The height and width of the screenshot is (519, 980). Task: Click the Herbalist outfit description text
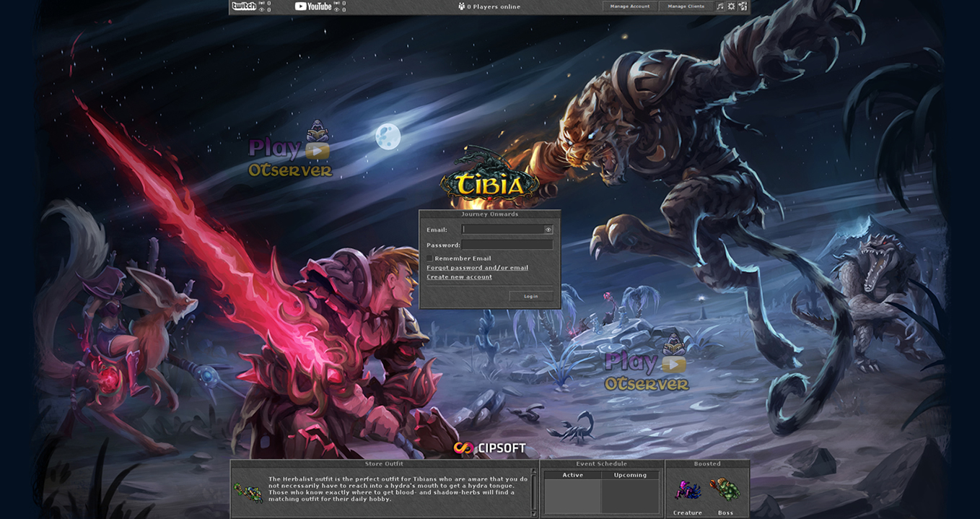(398, 489)
